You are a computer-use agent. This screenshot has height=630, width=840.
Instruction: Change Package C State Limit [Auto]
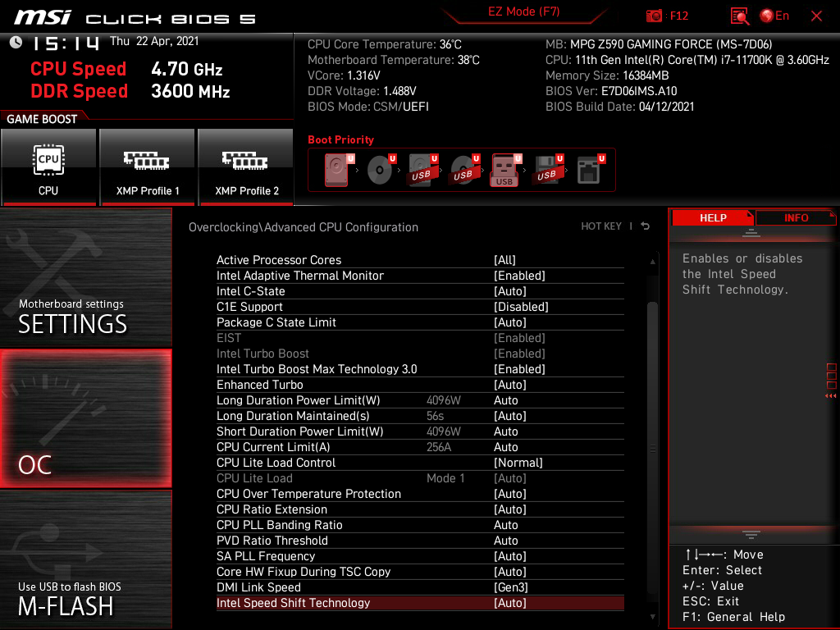click(x=420, y=322)
